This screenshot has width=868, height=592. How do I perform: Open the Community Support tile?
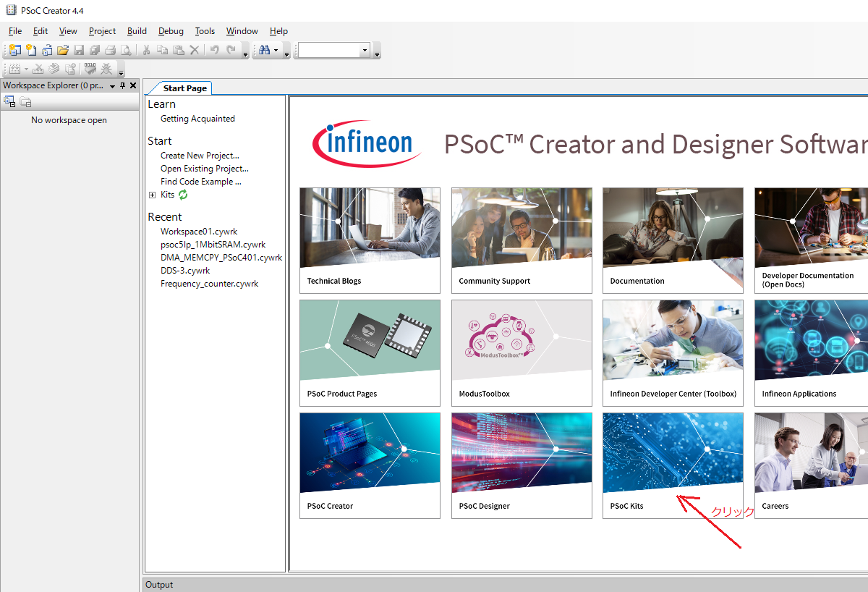tap(522, 240)
